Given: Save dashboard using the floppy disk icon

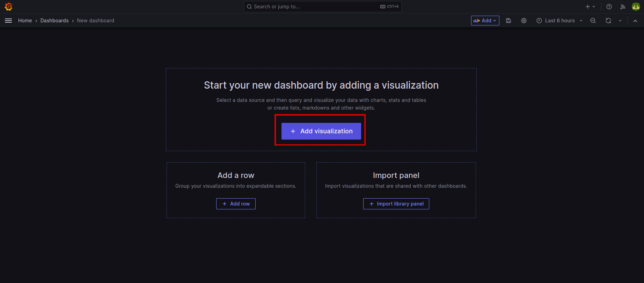Looking at the screenshot, I should point(508,21).
